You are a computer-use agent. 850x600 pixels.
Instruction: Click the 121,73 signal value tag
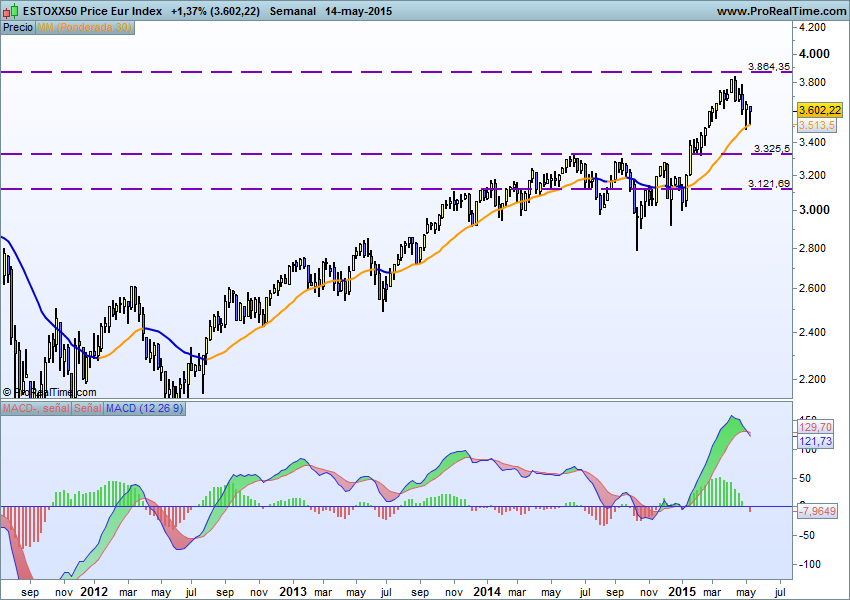816,441
